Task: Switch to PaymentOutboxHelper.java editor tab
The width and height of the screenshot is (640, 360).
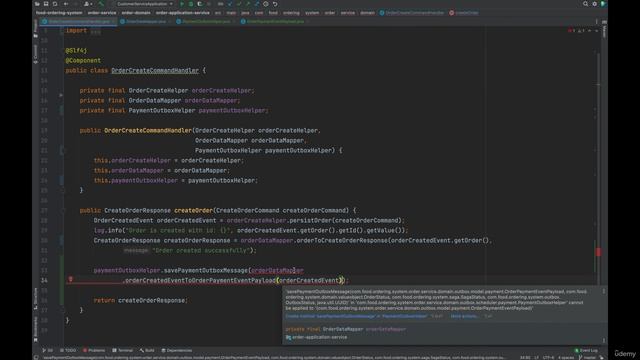Action: click(205, 21)
